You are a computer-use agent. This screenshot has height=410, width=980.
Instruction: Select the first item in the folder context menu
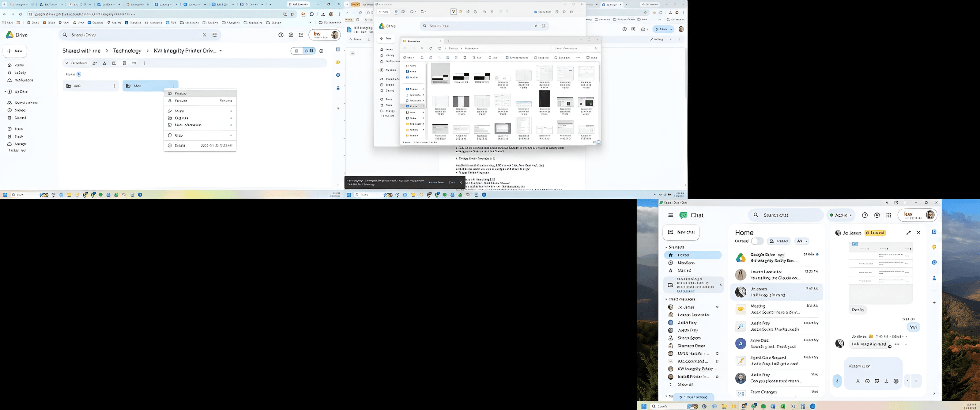point(200,93)
